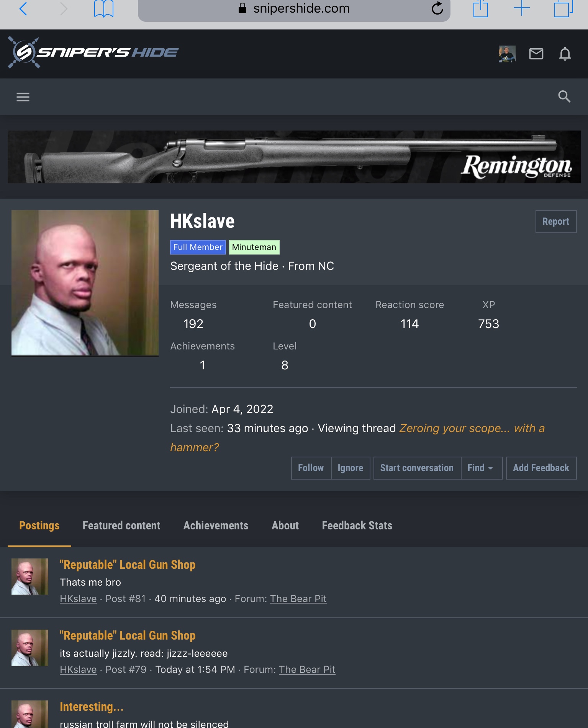588x728 pixels.
Task: Reload the page in address bar
Action: pos(437,8)
